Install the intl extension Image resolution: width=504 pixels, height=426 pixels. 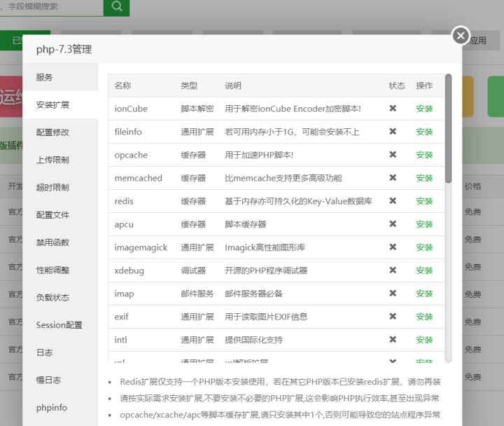(424, 341)
